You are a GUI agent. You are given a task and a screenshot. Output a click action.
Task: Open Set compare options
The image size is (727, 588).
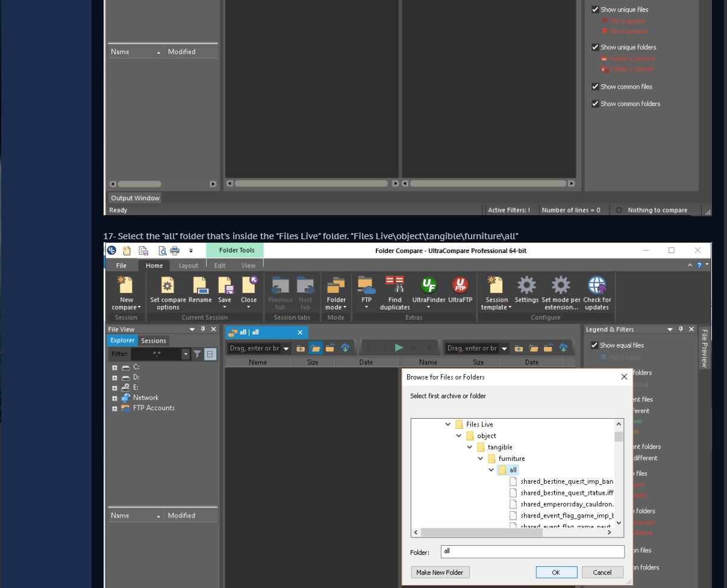[168, 293]
